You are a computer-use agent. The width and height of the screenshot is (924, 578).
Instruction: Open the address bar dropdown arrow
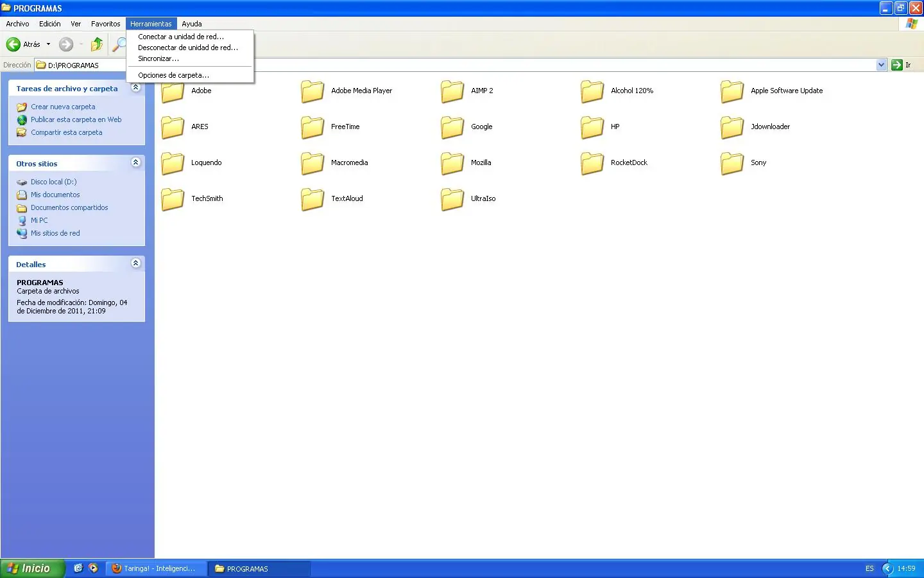click(881, 65)
